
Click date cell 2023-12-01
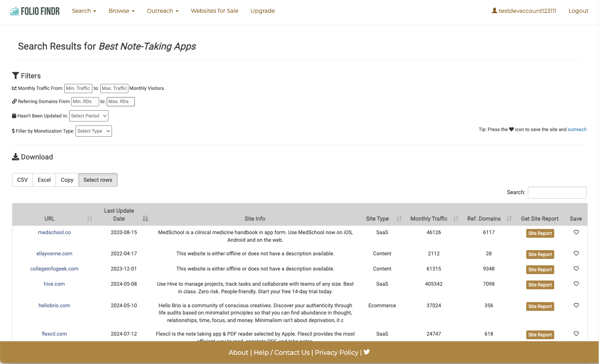pos(124,269)
